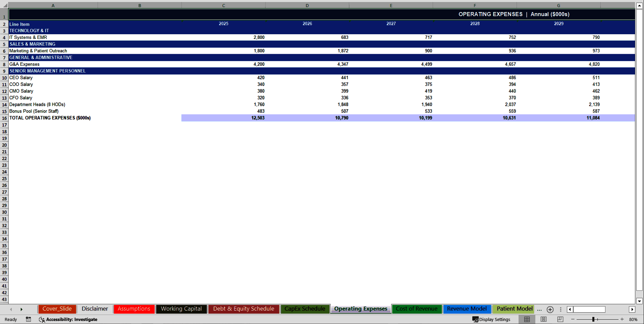Select Page Layout view icon

pos(543,319)
